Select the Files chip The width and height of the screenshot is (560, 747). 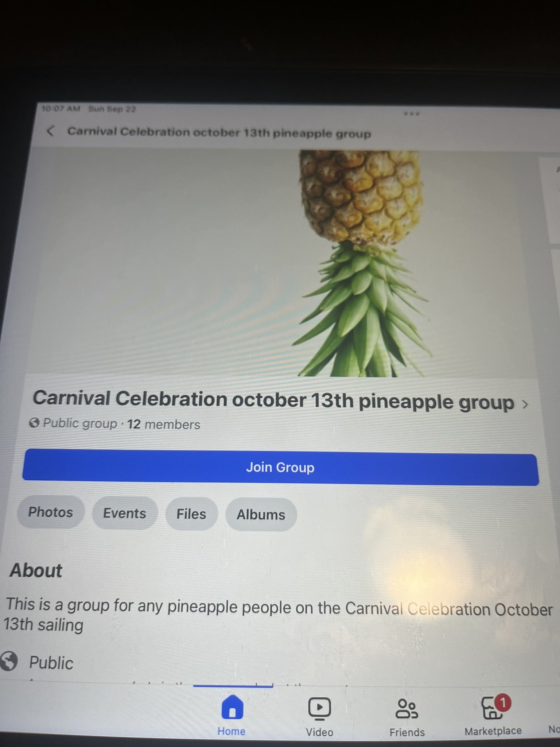pyautogui.click(x=191, y=514)
